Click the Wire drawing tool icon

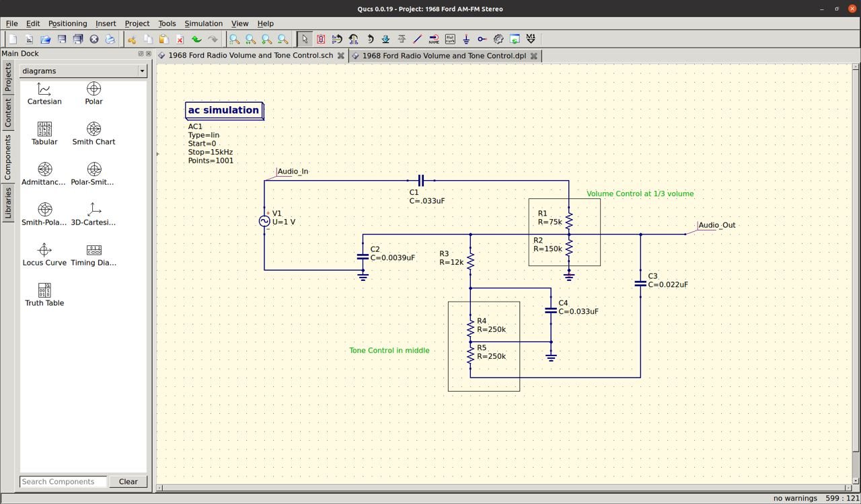click(418, 39)
